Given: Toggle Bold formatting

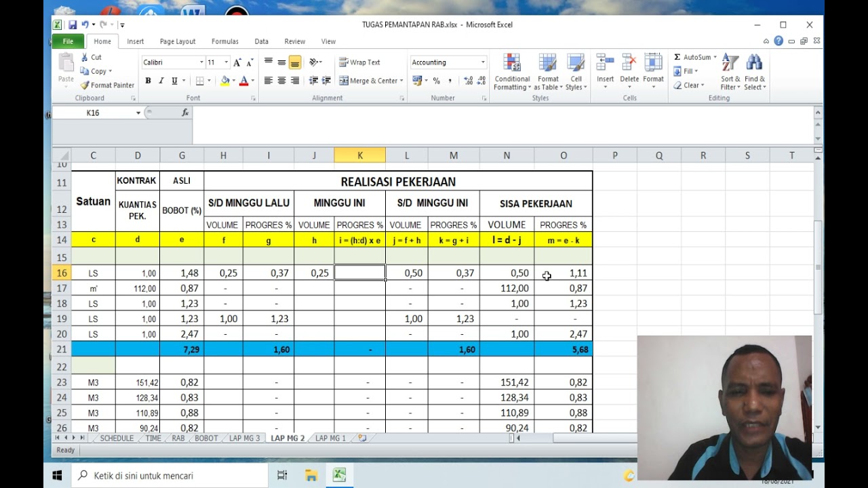Looking at the screenshot, I should pos(148,81).
